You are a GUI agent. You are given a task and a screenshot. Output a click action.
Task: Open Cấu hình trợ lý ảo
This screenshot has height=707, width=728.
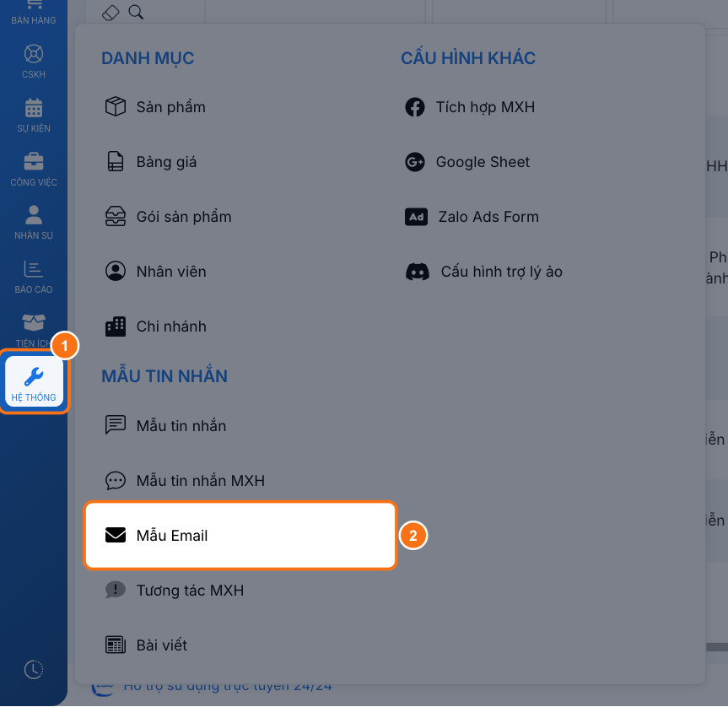click(x=501, y=272)
